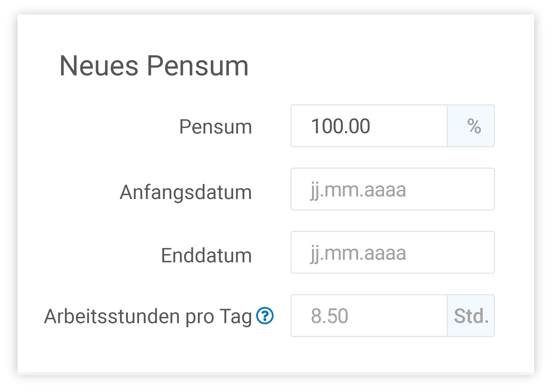Screen dimensions: 551x392
Task: Click the Std. unit addon
Action: click(x=471, y=316)
